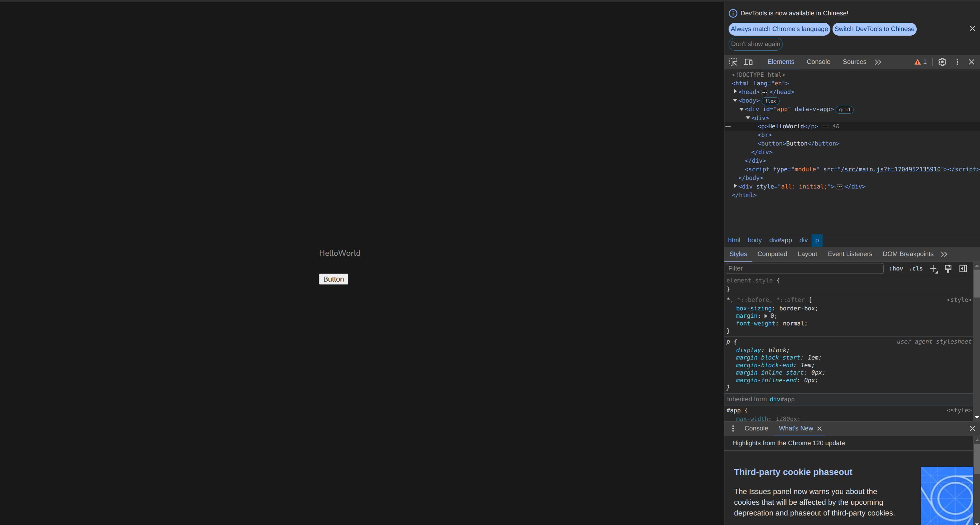Screen dimensions: 980x525
Task: Open DevTools three-dot customize menu
Action: [957, 62]
